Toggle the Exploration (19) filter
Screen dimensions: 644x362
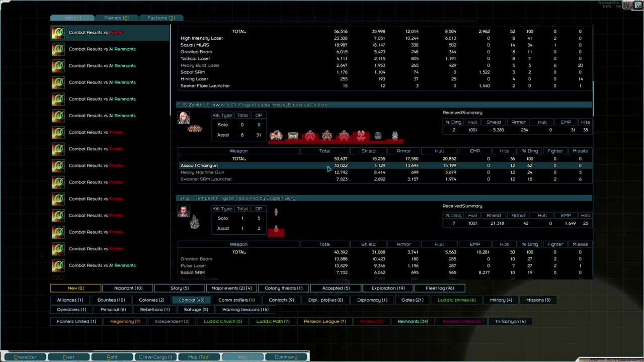[x=388, y=288]
